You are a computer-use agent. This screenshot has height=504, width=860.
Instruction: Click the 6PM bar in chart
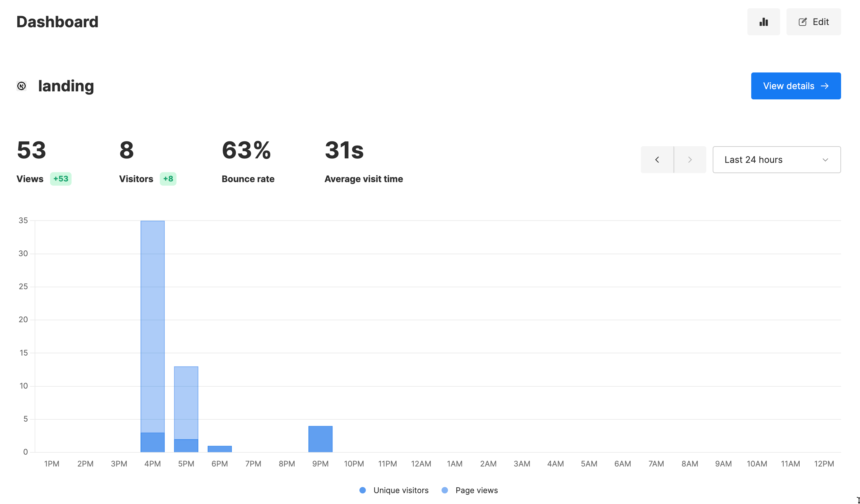pyautogui.click(x=219, y=449)
